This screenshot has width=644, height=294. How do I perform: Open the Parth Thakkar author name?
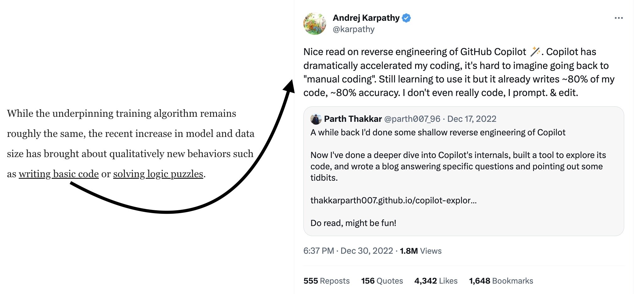(353, 119)
